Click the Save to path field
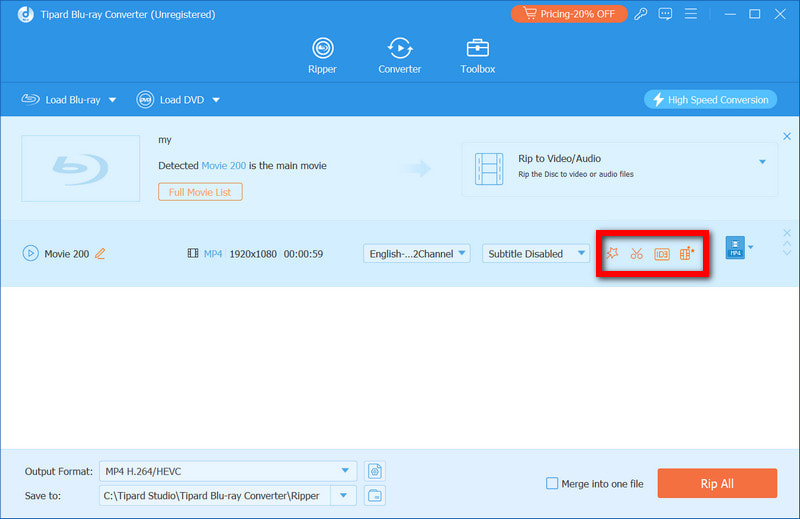Image resolution: width=800 pixels, height=519 pixels. tap(215, 496)
